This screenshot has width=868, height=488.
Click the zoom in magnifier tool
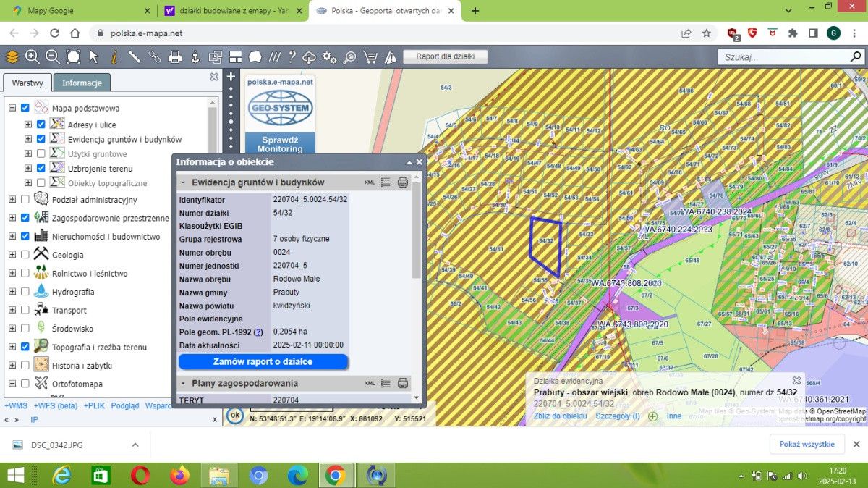pyautogui.click(x=33, y=57)
